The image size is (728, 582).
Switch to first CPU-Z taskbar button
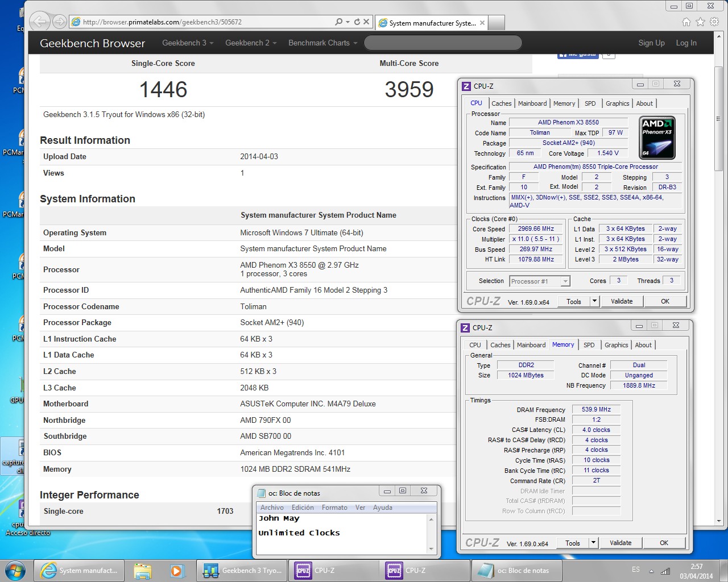(333, 570)
